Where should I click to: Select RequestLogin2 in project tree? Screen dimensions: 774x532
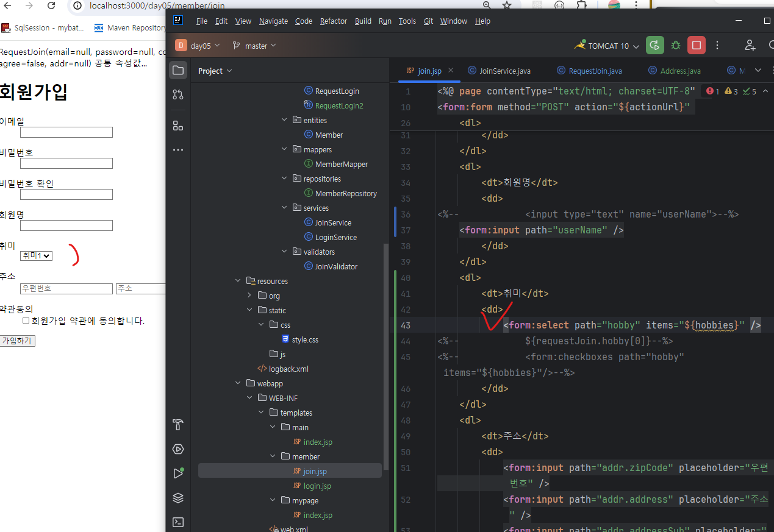(x=333, y=105)
